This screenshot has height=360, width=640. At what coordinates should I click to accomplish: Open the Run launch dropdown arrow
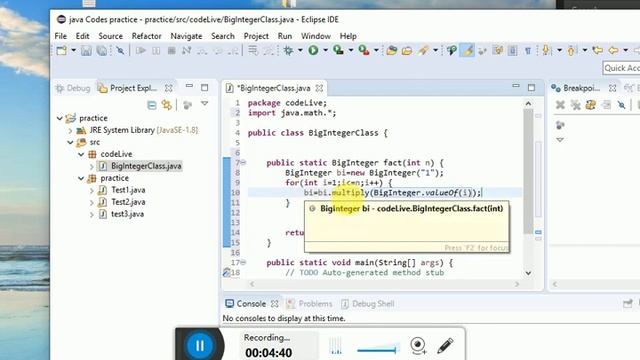coord(326,50)
